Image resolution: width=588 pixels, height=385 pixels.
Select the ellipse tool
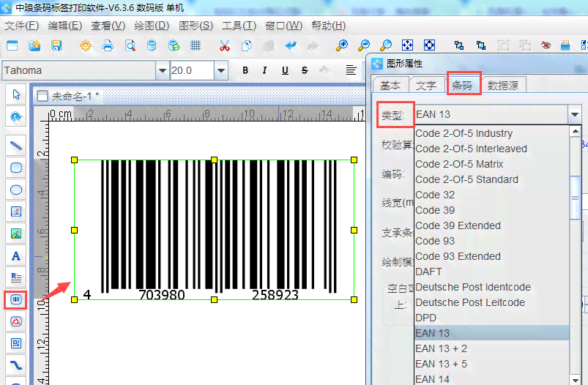click(16, 190)
